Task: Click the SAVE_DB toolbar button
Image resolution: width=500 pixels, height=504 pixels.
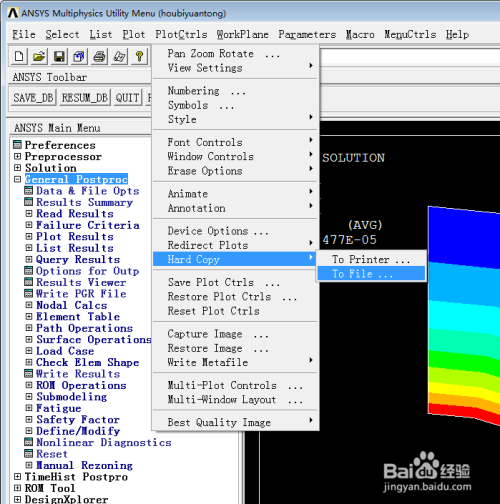Action: (x=33, y=98)
